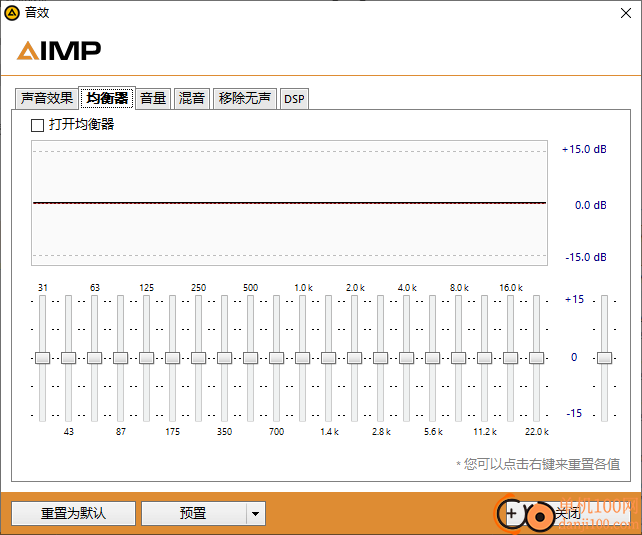
Task: Switch to the DSP tab
Action: coord(294,99)
